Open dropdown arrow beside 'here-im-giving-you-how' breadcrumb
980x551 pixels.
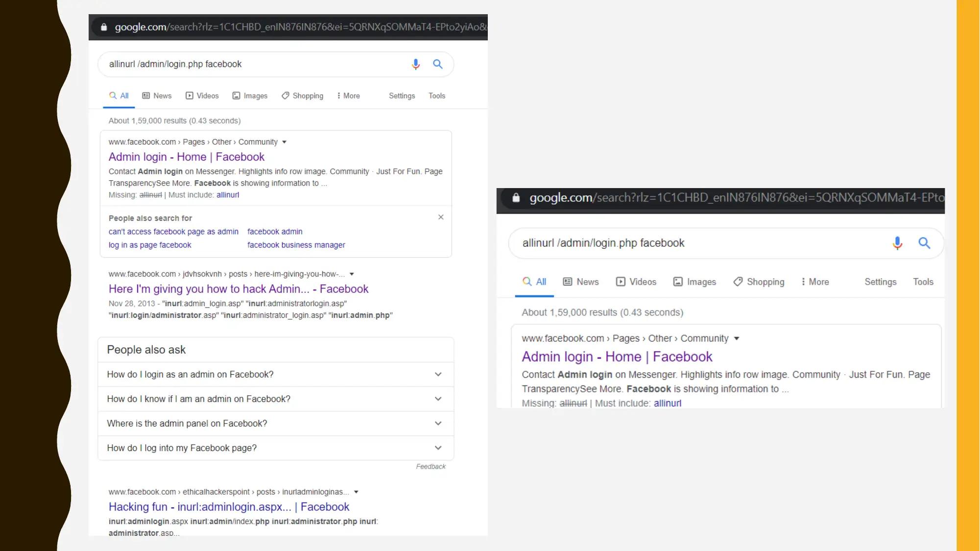click(352, 274)
